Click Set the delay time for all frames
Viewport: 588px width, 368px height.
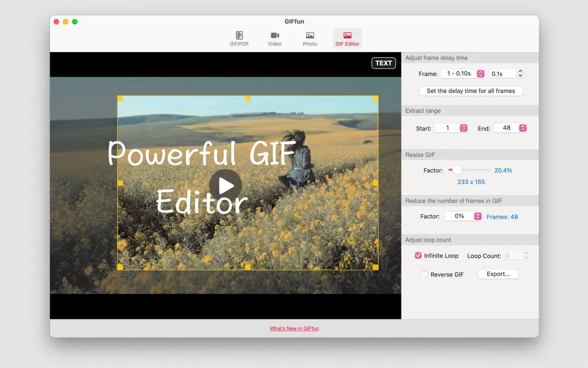(x=471, y=91)
